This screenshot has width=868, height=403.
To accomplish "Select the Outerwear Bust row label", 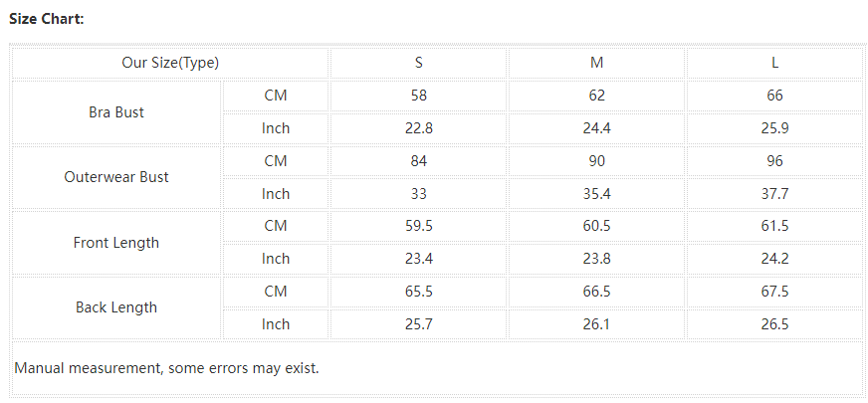I will (x=116, y=177).
